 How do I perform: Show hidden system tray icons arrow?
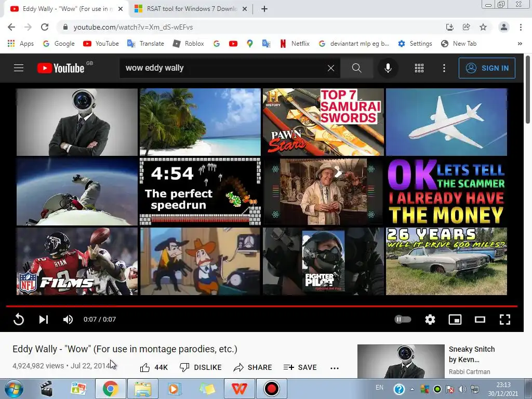click(412, 389)
